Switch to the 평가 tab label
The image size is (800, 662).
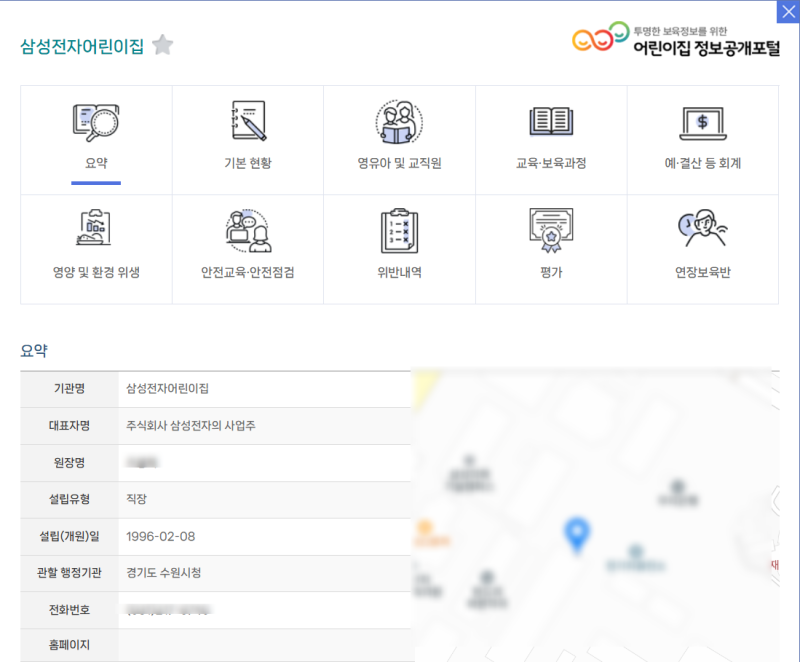point(551,272)
